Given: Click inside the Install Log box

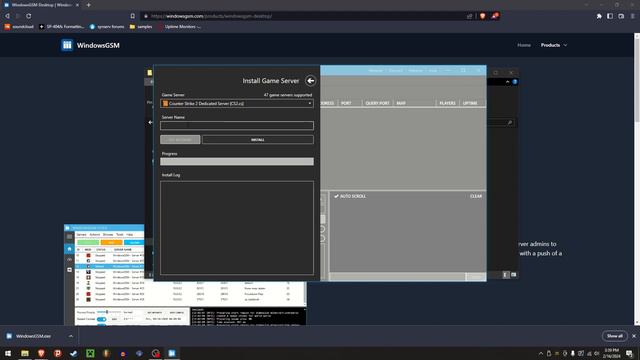Looking at the screenshot, I should click(237, 228).
